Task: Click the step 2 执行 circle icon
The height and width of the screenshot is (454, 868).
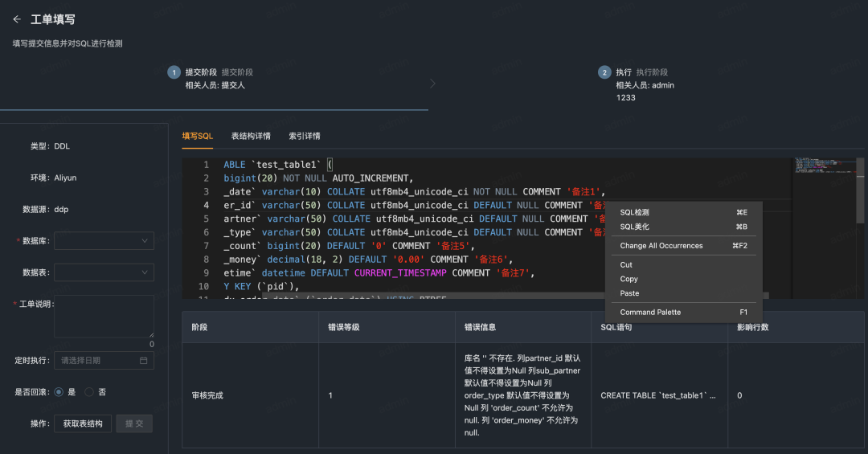Action: [x=604, y=72]
